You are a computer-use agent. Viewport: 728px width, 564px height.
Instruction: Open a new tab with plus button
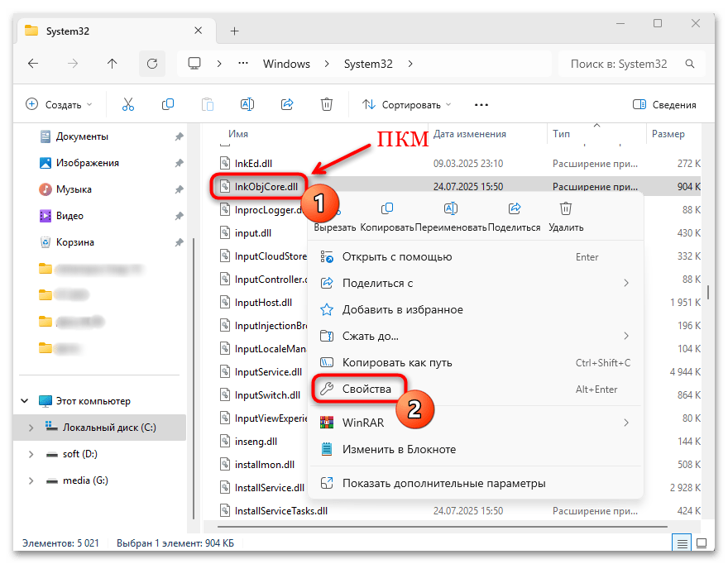click(x=234, y=31)
